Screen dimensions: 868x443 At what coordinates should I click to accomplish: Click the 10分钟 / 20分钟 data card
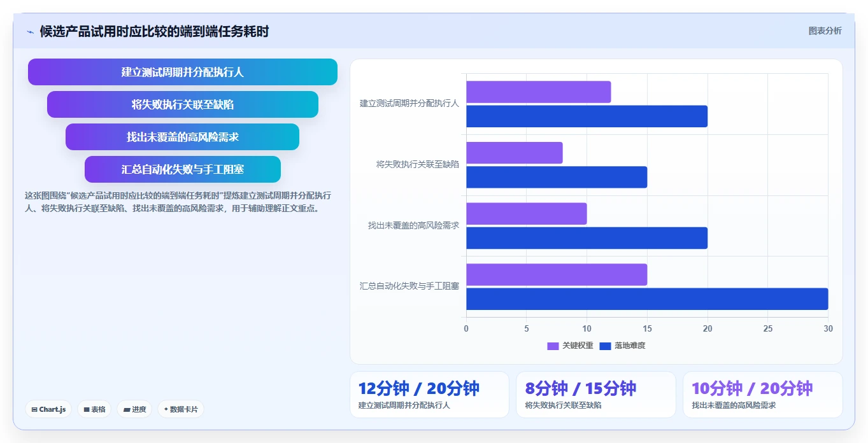tap(762, 395)
